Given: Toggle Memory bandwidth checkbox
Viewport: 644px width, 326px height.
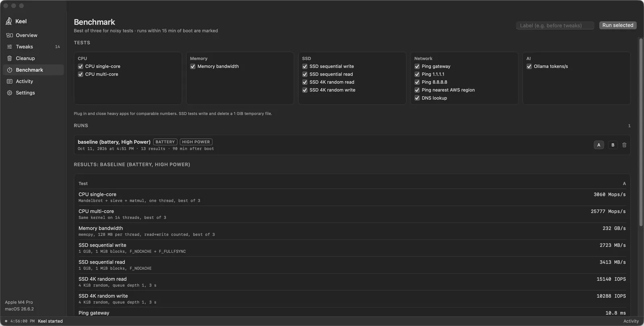Looking at the screenshot, I should point(193,66).
